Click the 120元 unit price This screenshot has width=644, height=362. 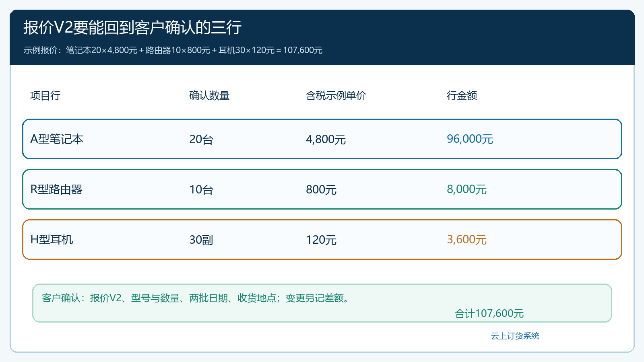[321, 240]
